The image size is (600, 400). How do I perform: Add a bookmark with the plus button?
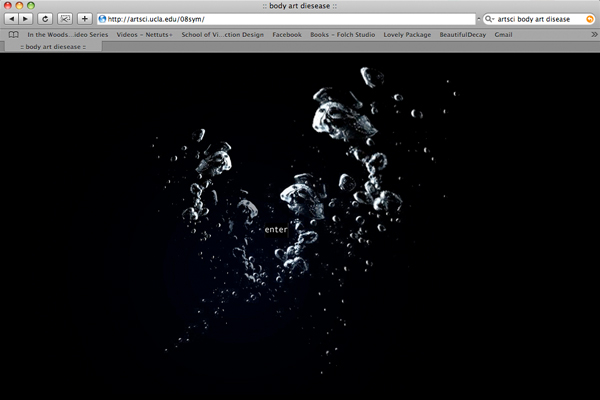[84, 19]
